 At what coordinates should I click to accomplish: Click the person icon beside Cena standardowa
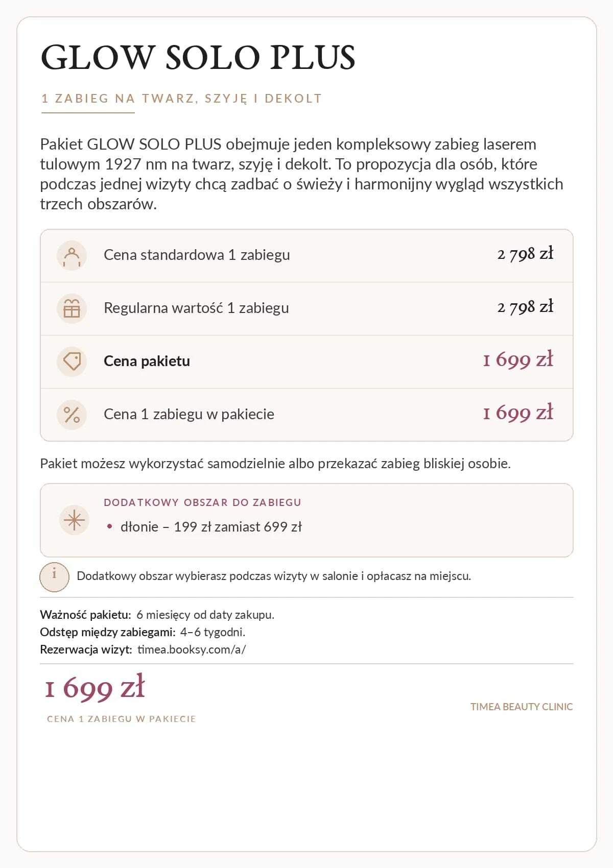tap(72, 255)
